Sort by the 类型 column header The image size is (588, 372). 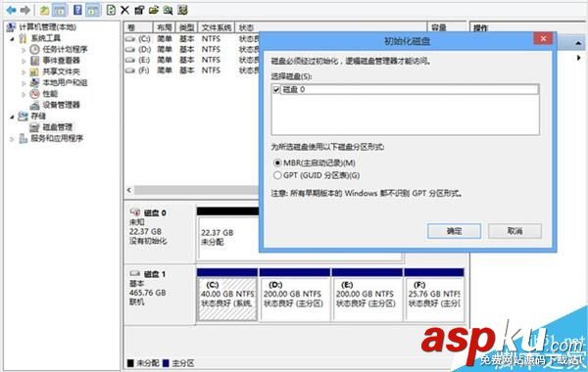187,27
